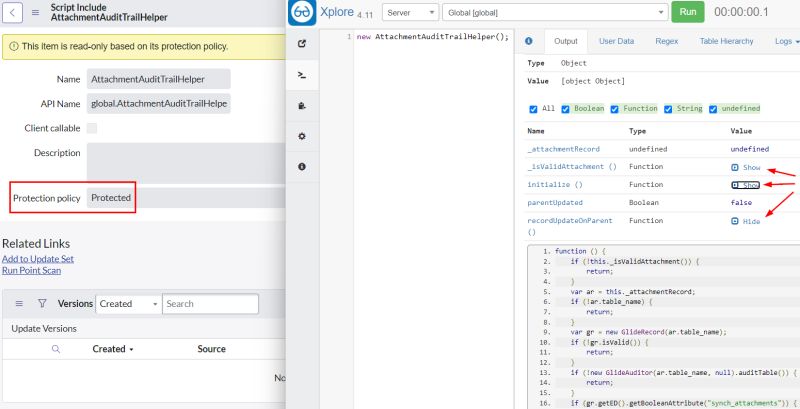Switch to the Table Hierarchy tab
Image resolution: width=800 pixels, height=409 pixels.
(x=727, y=41)
